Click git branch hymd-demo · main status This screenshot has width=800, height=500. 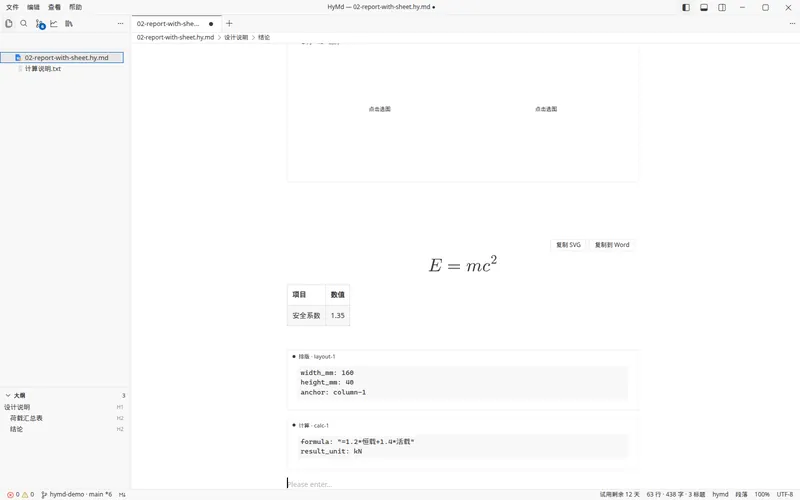[x=77, y=494]
